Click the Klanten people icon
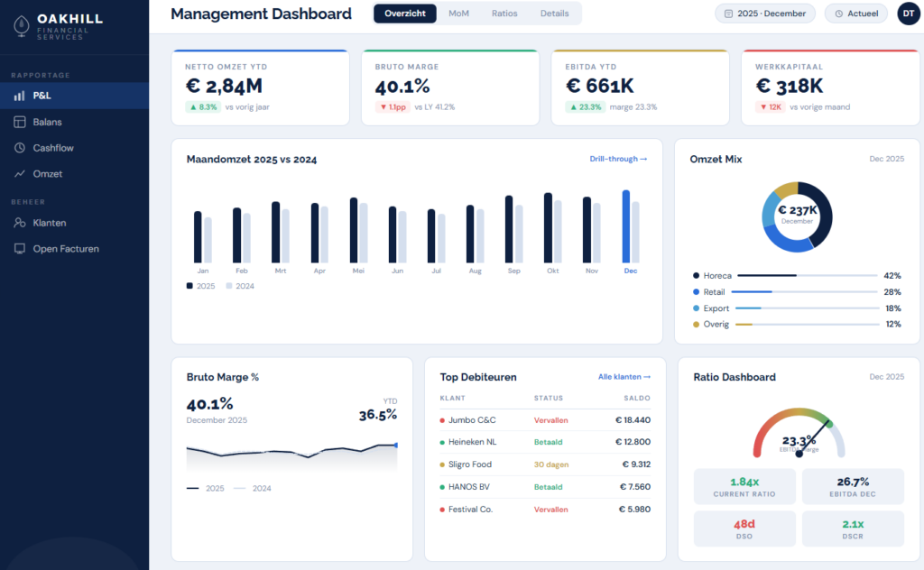Viewport: 924px width, 570px height. point(20,223)
